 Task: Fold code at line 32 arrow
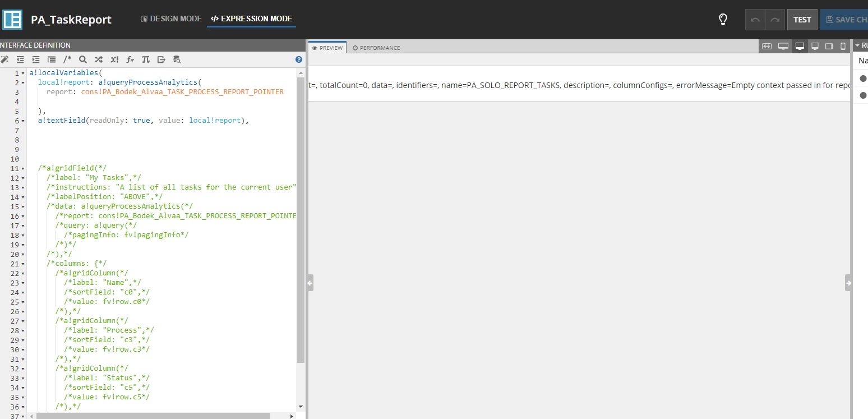23,369
